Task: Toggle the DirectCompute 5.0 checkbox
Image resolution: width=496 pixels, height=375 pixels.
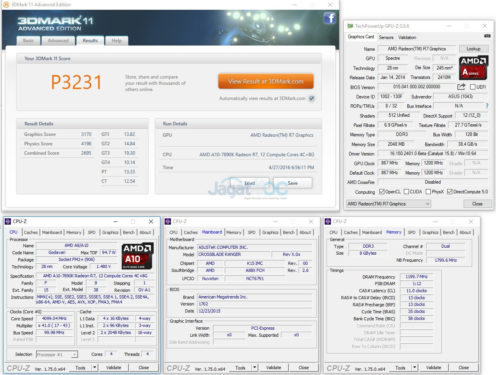Action: 450,192
